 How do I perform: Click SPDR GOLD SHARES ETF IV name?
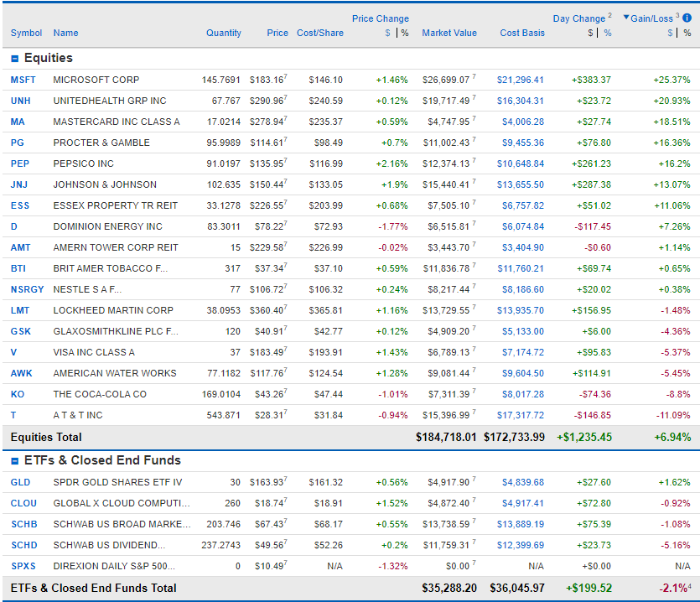coord(117,483)
